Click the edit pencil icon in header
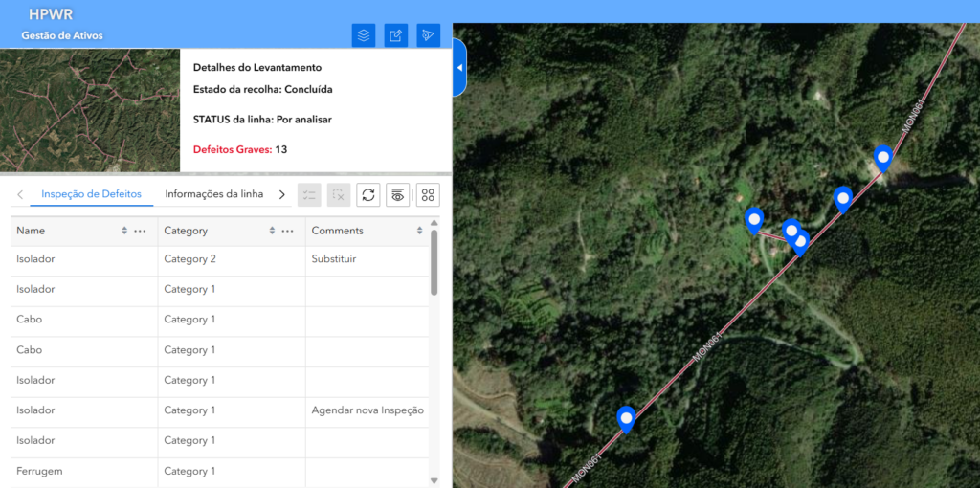Viewport: 980px width, 488px height. coord(395,35)
